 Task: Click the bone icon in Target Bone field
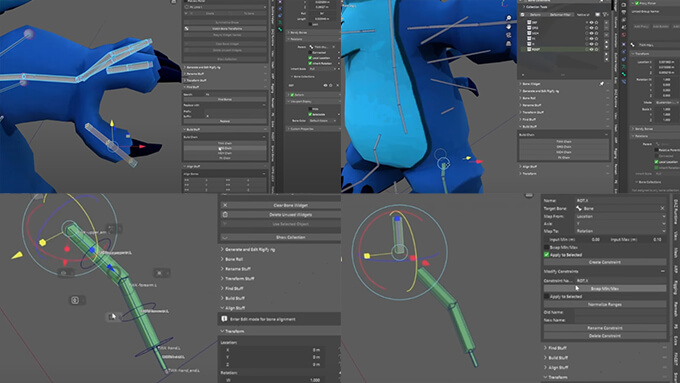click(579, 208)
